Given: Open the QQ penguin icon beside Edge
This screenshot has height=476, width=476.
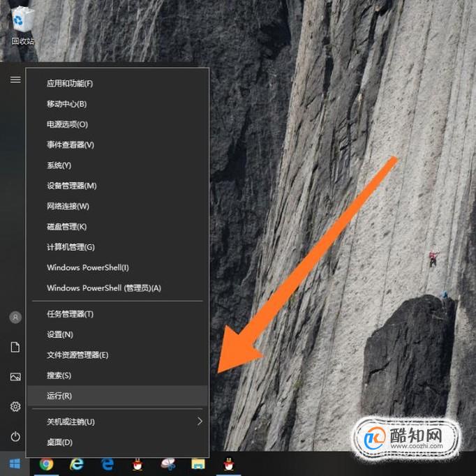Looking at the screenshot, I should coord(137,464).
